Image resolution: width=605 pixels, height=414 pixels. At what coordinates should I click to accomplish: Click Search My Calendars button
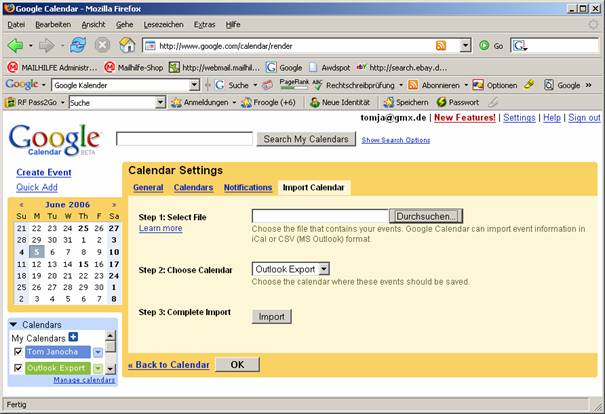click(306, 139)
